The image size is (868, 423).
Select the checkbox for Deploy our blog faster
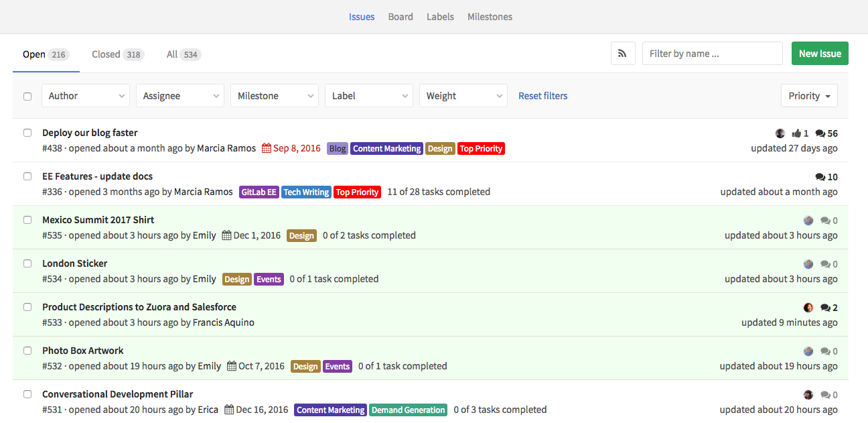click(27, 133)
